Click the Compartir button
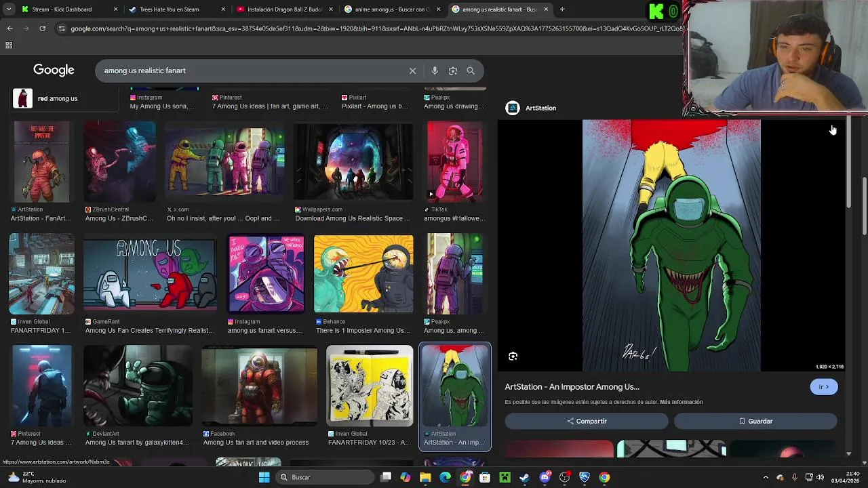Screen dimensions: 868x488 point(587,421)
